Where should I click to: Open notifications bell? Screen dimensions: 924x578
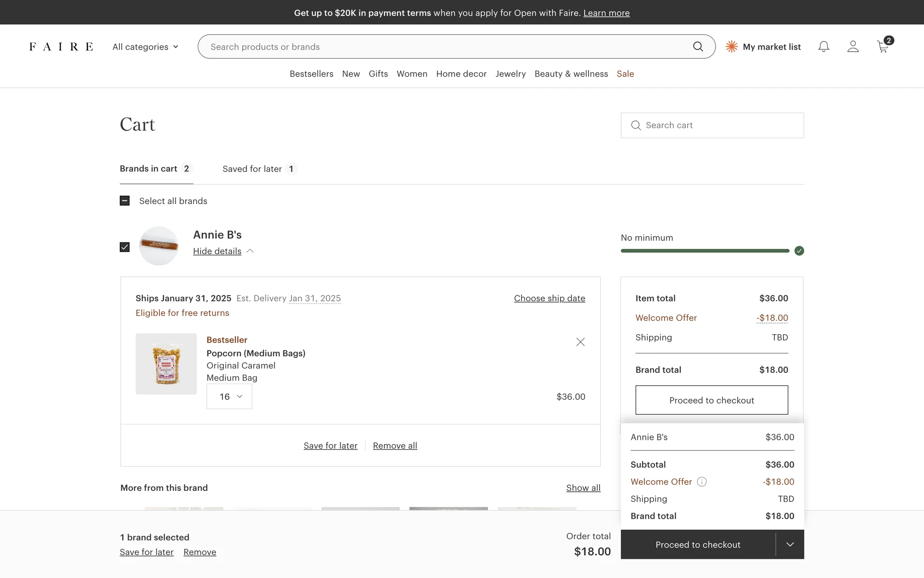point(823,47)
